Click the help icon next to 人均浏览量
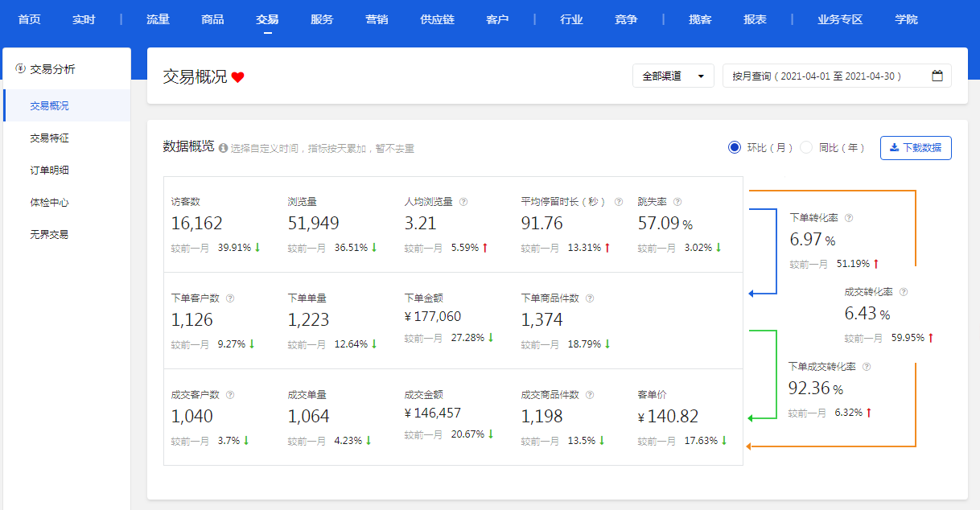The height and width of the screenshot is (510, 980). click(x=463, y=201)
